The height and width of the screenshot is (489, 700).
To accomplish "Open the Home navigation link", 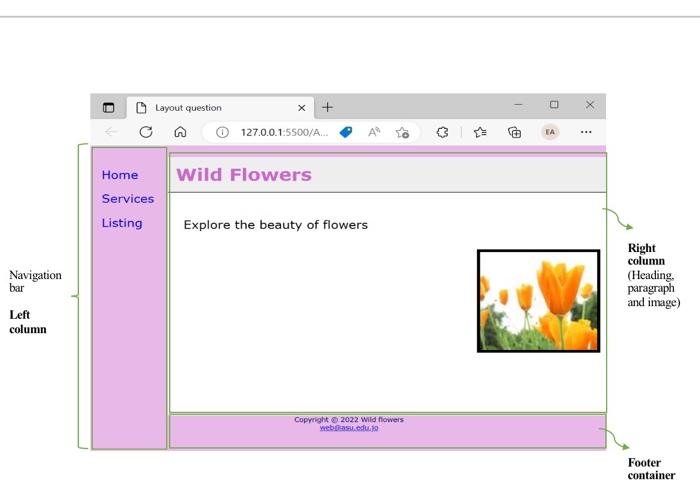I will (x=120, y=175).
